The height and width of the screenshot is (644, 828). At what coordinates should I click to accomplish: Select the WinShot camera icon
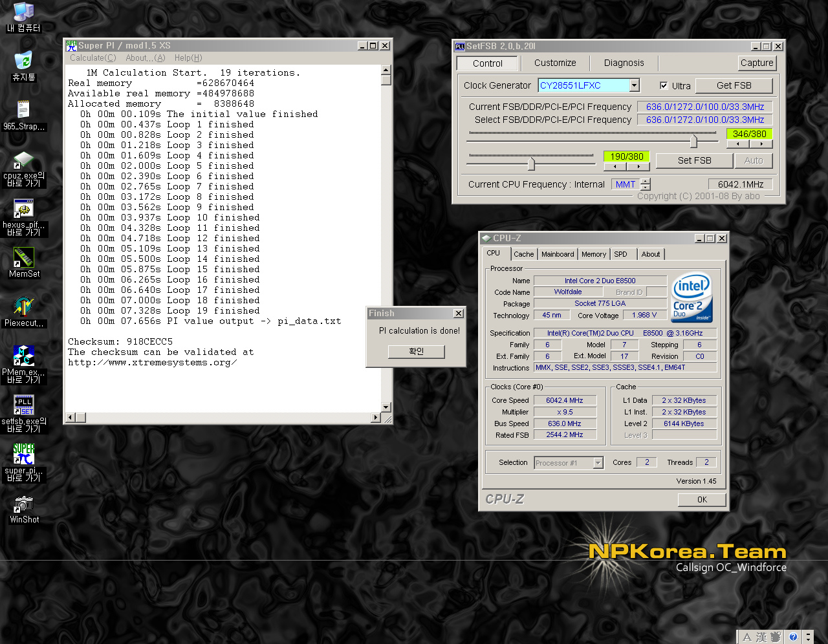click(24, 509)
